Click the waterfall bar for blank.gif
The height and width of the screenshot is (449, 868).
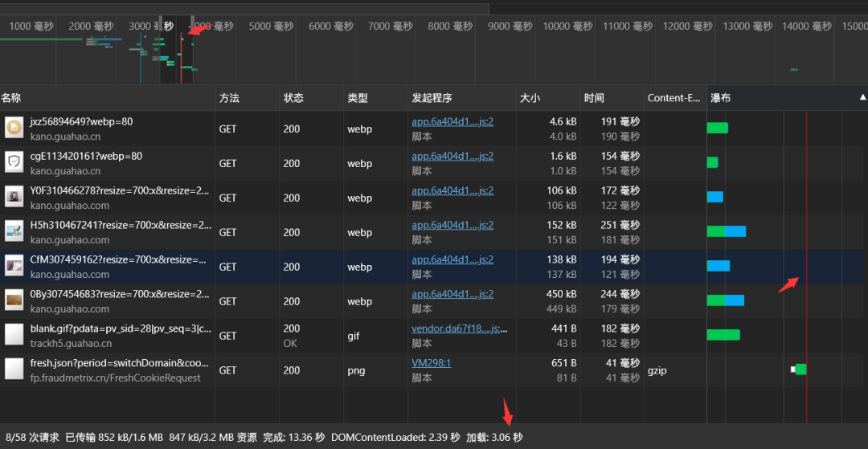point(723,335)
